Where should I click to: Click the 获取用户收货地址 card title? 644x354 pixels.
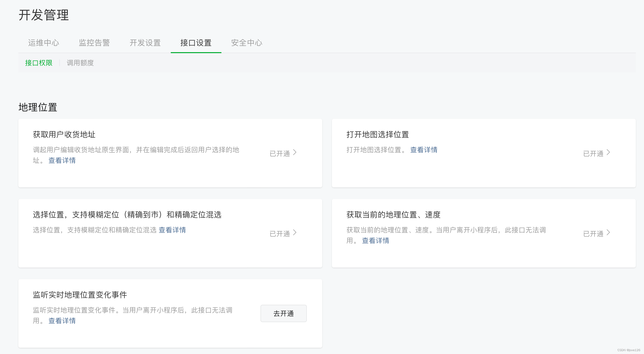(64, 135)
